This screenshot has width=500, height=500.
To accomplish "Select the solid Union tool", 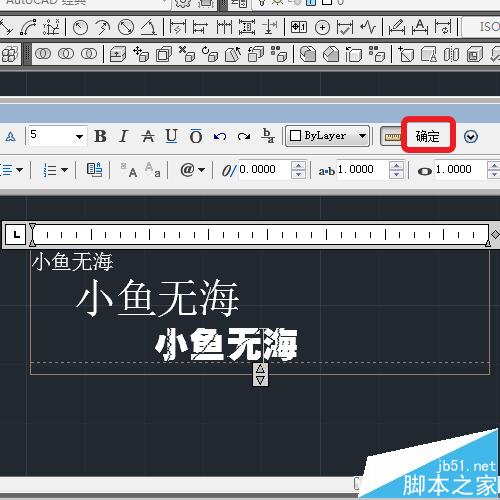I will [x=43, y=54].
